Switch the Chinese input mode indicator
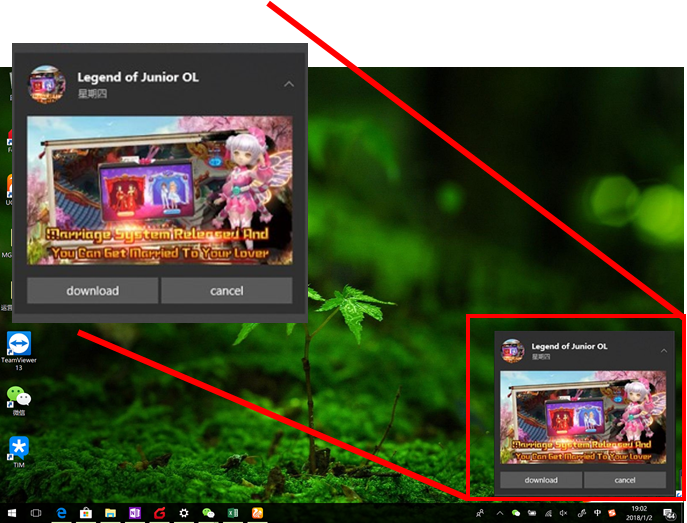Viewport: 687px width, 523px height. coord(597,513)
